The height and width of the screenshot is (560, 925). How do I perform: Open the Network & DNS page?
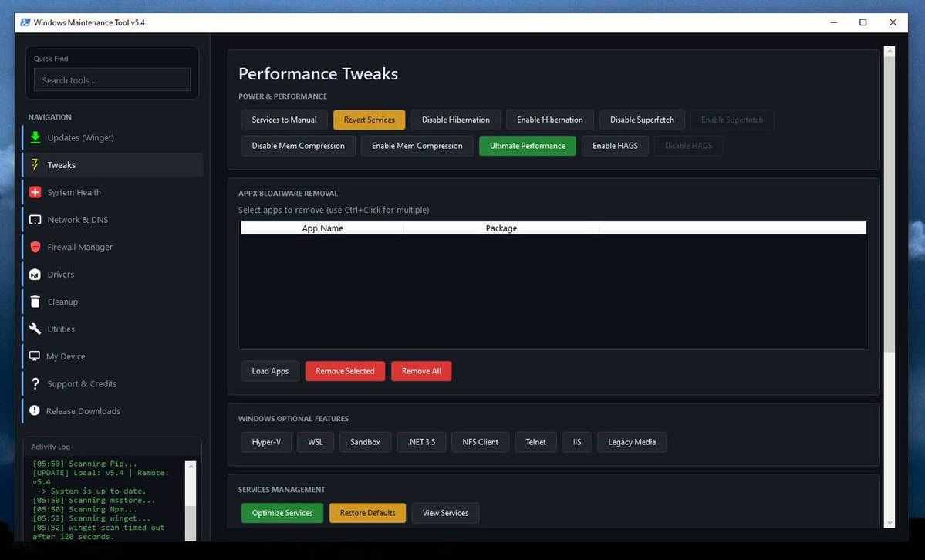(x=112, y=220)
